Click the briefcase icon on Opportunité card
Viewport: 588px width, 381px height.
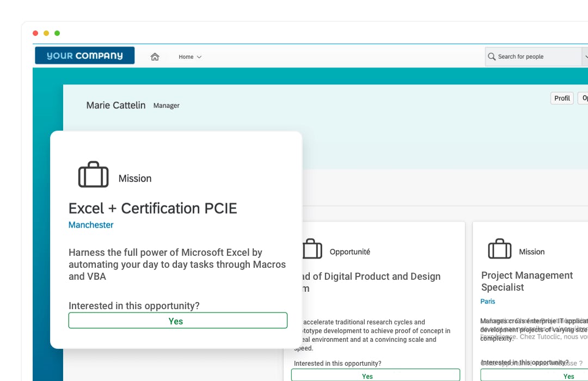pos(312,249)
